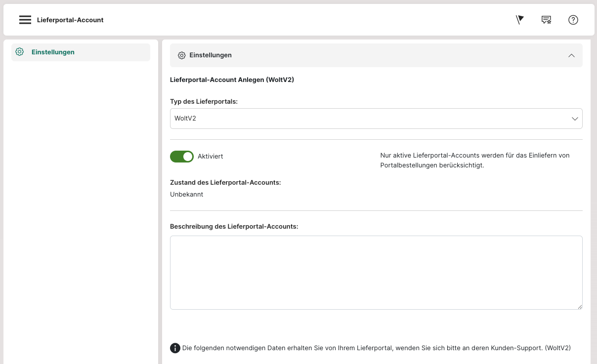Click the gear icon in the Einstellungen panel header
597x364 pixels.
point(181,55)
